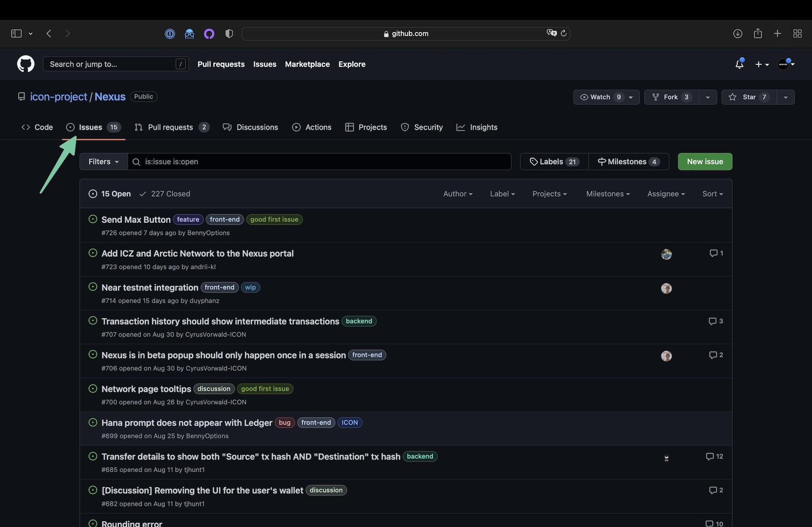
Task: Filter issues by Milestones dropdown
Action: [x=608, y=194]
